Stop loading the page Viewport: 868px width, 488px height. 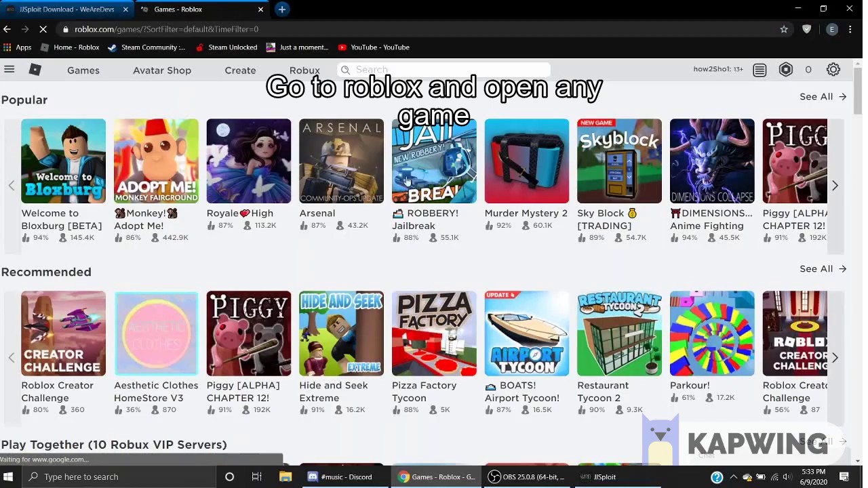click(43, 29)
